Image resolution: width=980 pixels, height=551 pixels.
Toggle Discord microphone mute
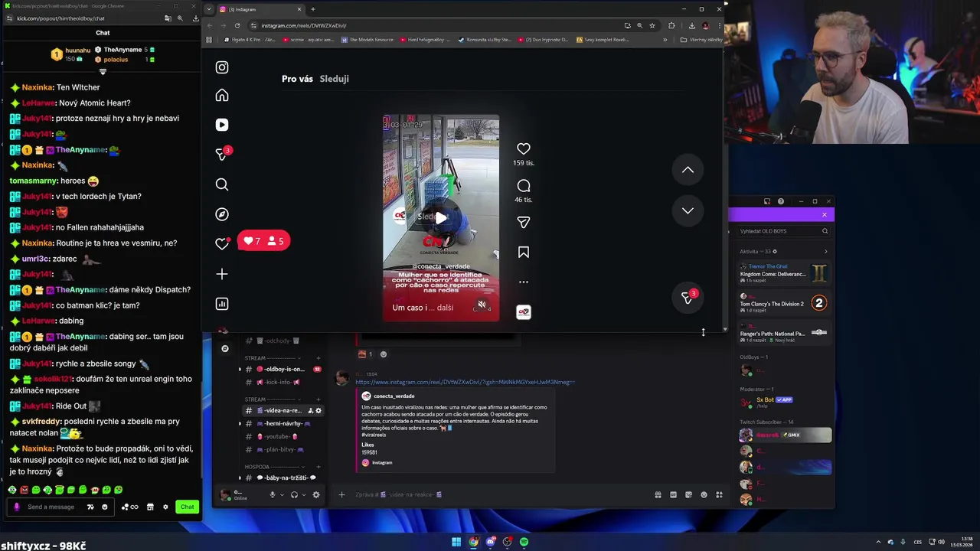272,495
